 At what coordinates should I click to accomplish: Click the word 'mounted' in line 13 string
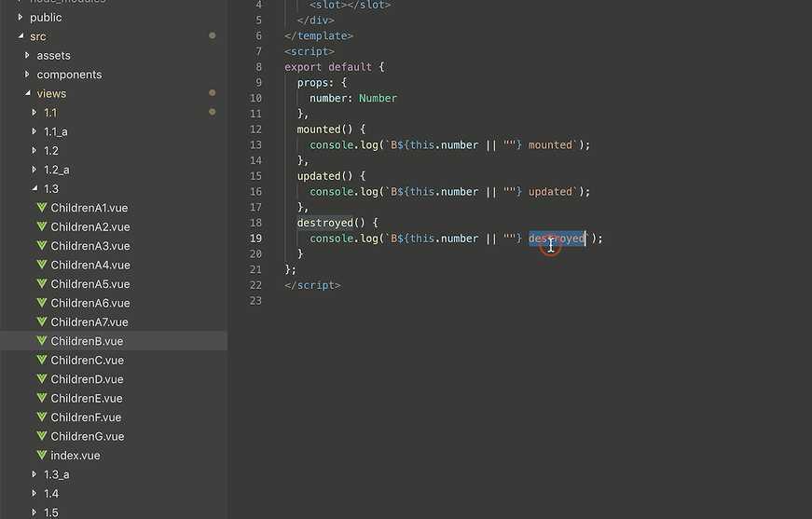point(550,144)
